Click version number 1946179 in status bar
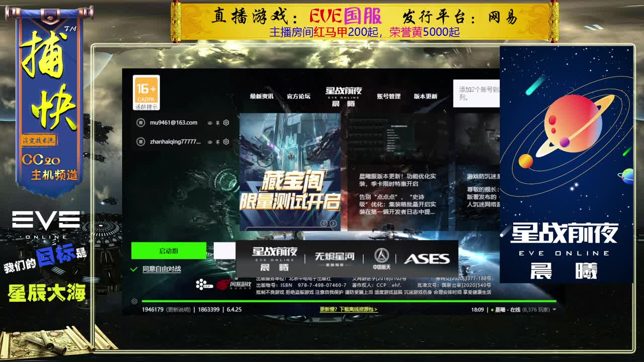The width and height of the screenshot is (644, 362). coord(152,310)
